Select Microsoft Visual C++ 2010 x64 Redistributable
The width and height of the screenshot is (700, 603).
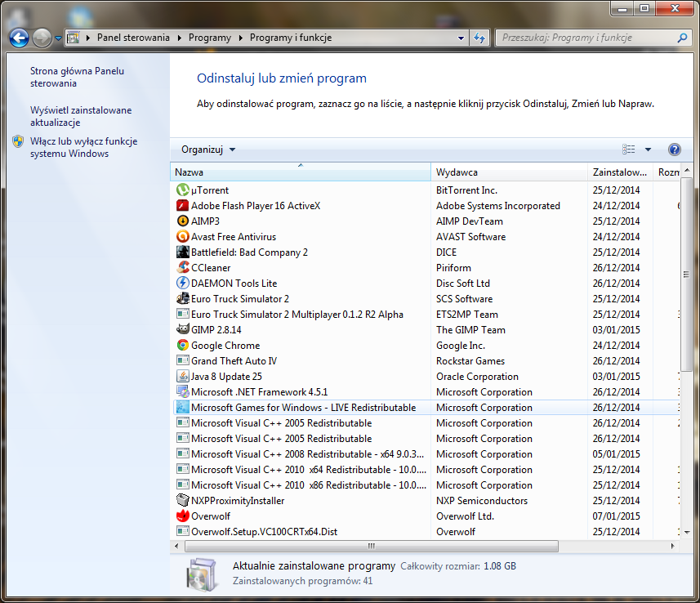coord(426,470)
